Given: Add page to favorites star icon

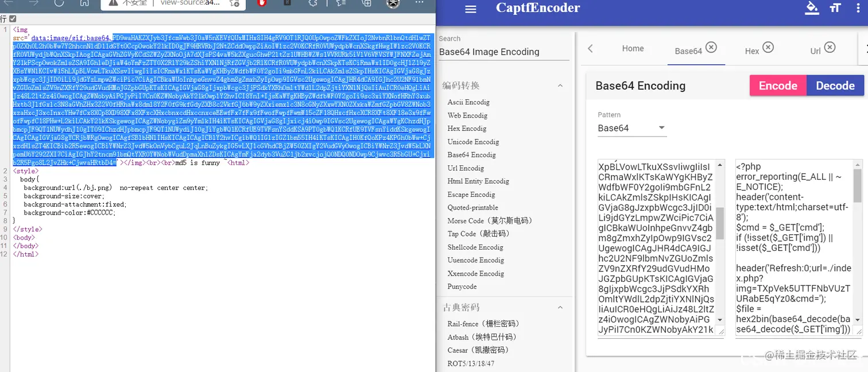Looking at the screenshot, I should click(234, 3).
